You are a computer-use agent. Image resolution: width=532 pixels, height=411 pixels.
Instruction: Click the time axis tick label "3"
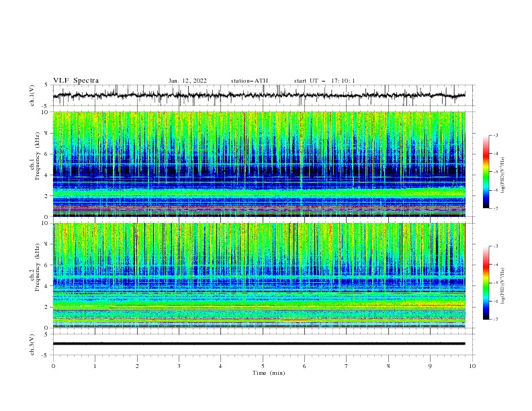[x=179, y=366]
